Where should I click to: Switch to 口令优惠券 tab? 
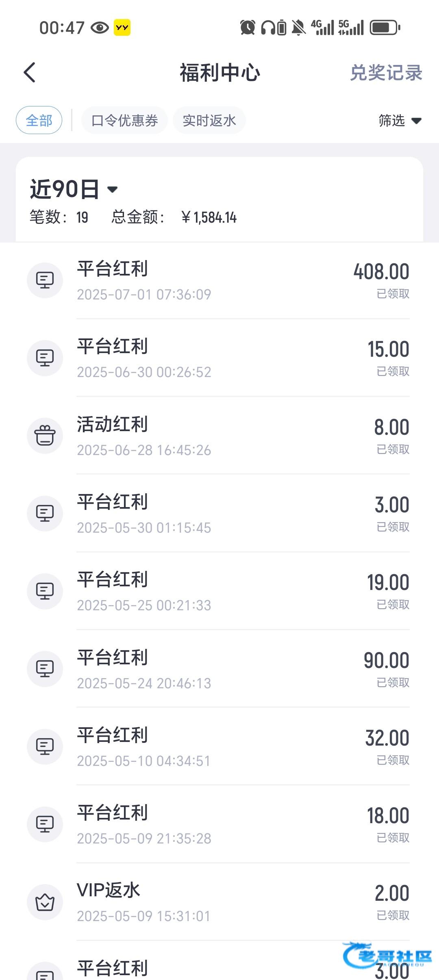coord(124,120)
